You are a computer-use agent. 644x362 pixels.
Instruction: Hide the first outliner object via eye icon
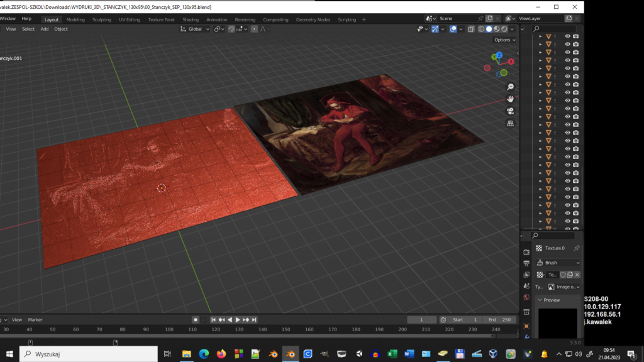567,36
